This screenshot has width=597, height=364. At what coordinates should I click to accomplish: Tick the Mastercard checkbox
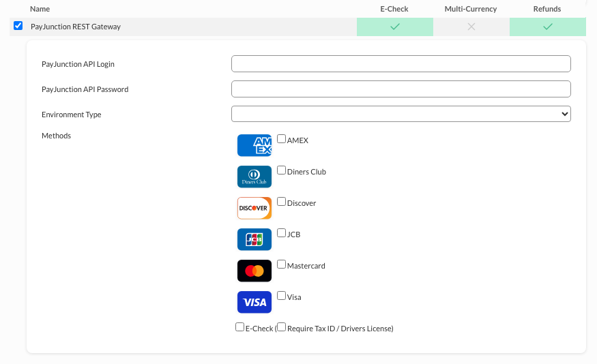point(281,264)
